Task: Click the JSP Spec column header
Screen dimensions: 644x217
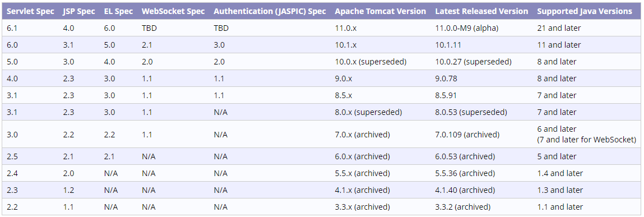Action: click(79, 11)
